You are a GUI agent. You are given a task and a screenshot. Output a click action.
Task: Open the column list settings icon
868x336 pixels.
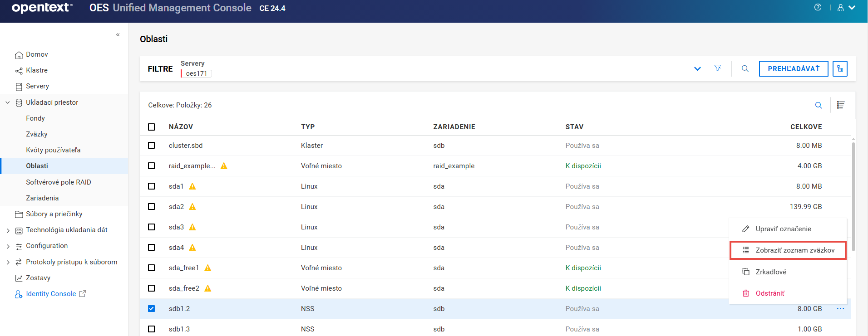click(x=841, y=105)
